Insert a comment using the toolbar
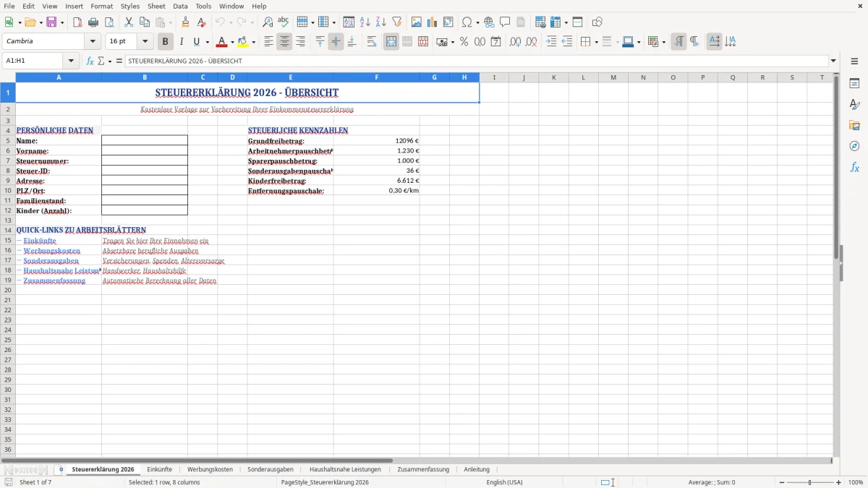Image resolution: width=868 pixels, height=488 pixels. 506,22
